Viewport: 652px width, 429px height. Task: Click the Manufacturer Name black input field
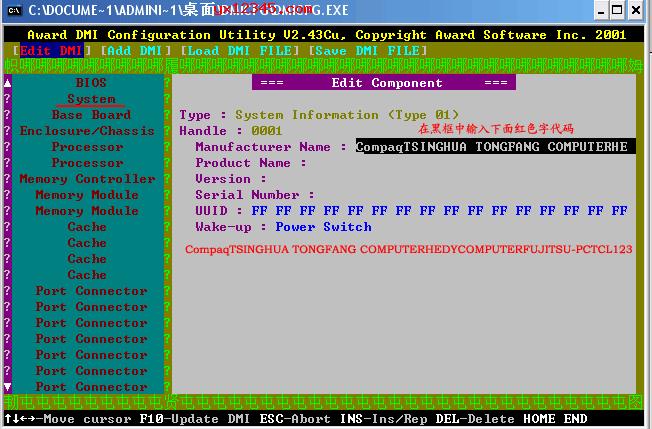point(495,146)
